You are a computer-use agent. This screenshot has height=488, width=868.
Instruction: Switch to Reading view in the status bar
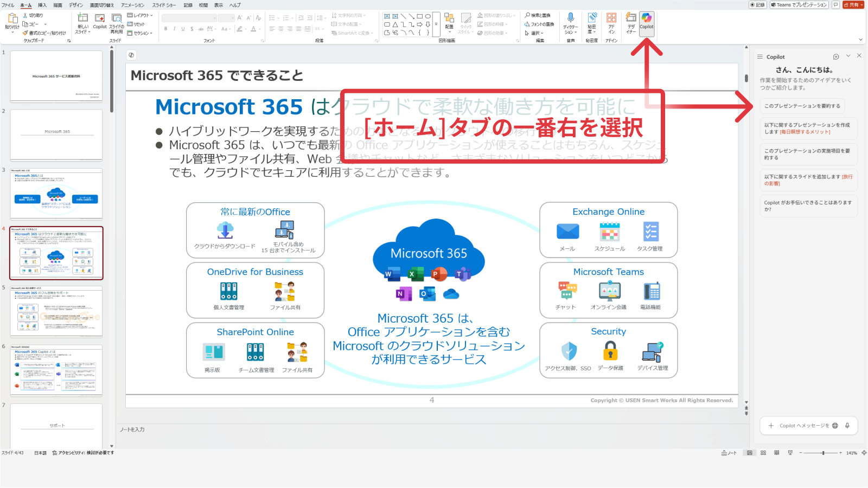[x=777, y=453]
